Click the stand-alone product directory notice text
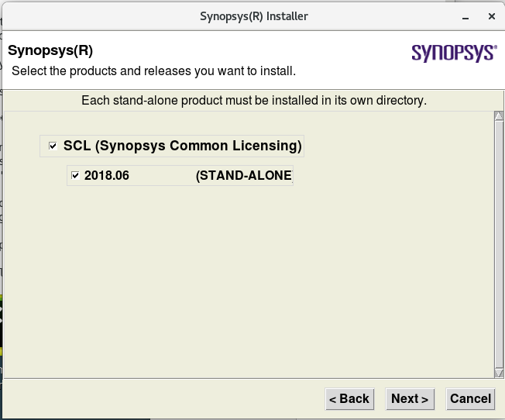 pyautogui.click(x=254, y=101)
